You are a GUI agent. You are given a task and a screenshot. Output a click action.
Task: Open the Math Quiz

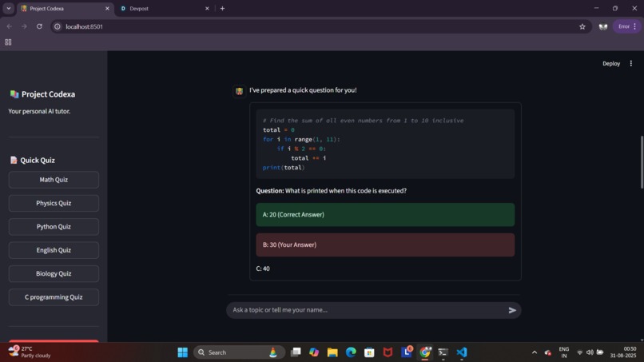[54, 180]
